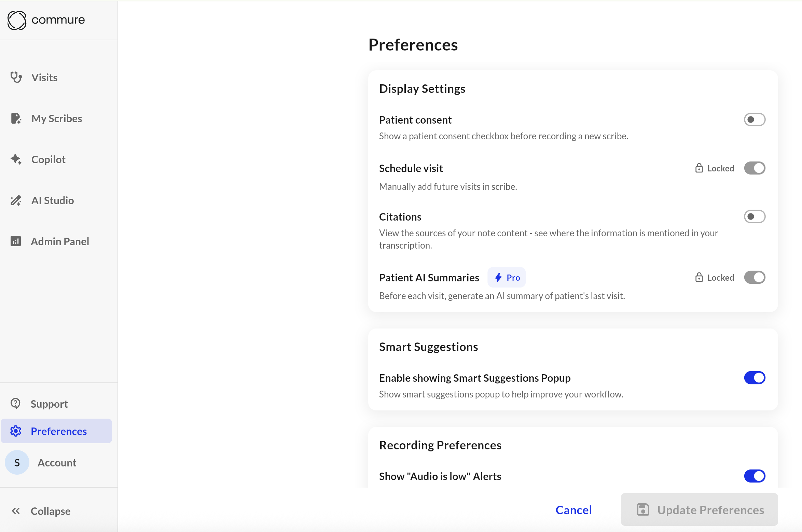Click the lock icon beside Schedule visit
Screen dimensions: 802x532
(x=699, y=168)
